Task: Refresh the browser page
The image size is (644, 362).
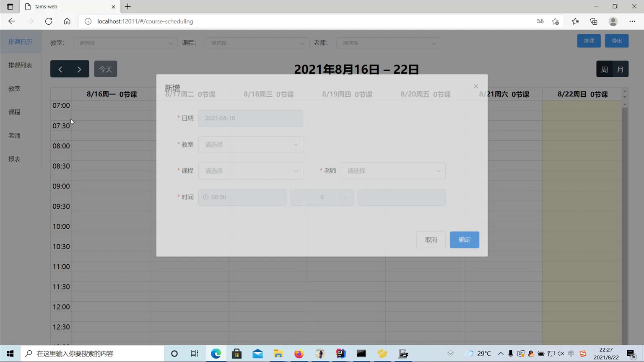Action: (49, 21)
